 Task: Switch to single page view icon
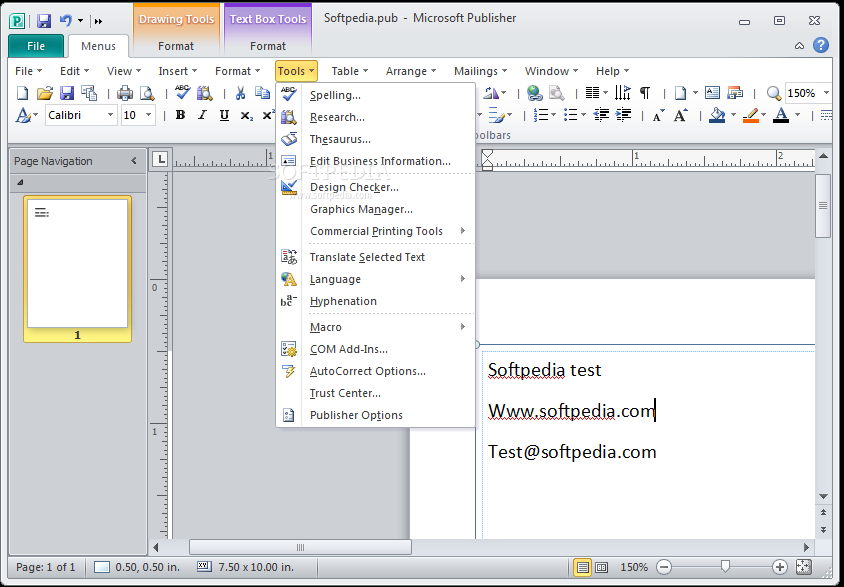[582, 567]
